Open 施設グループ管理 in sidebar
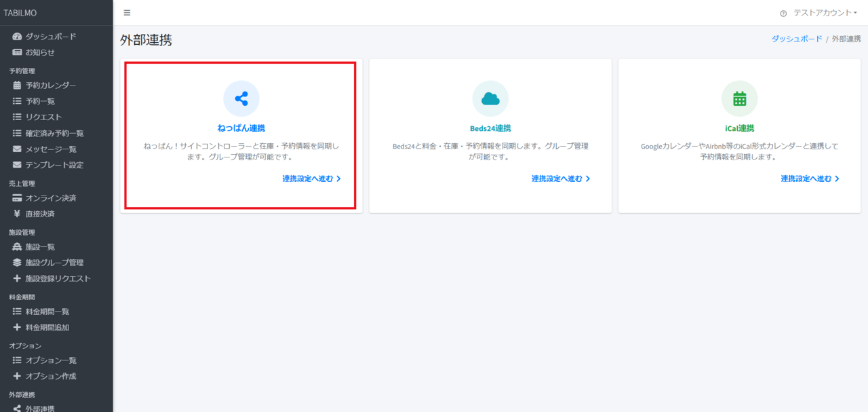This screenshot has width=868, height=412. [54, 263]
